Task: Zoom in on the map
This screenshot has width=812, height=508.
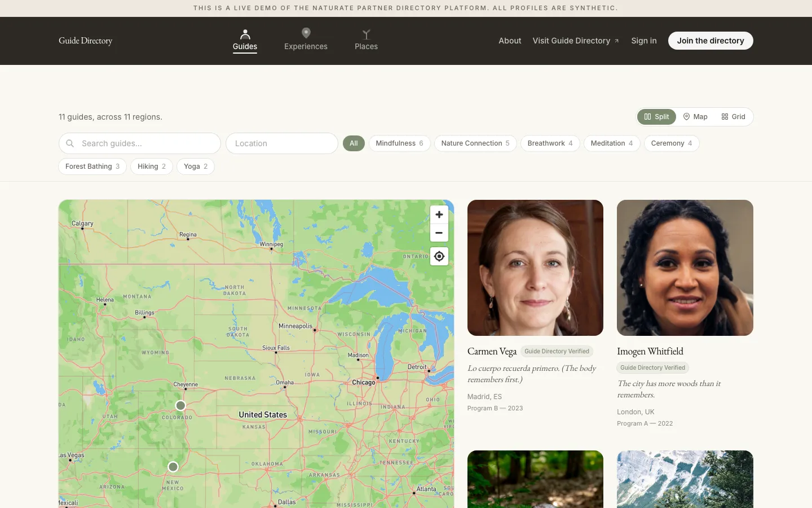Action: coord(439,214)
